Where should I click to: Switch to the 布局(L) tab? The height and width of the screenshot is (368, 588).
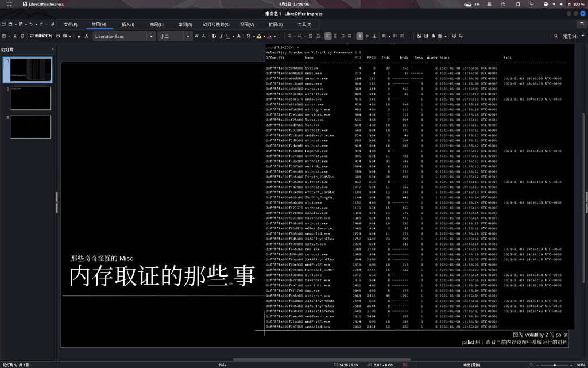click(x=156, y=24)
